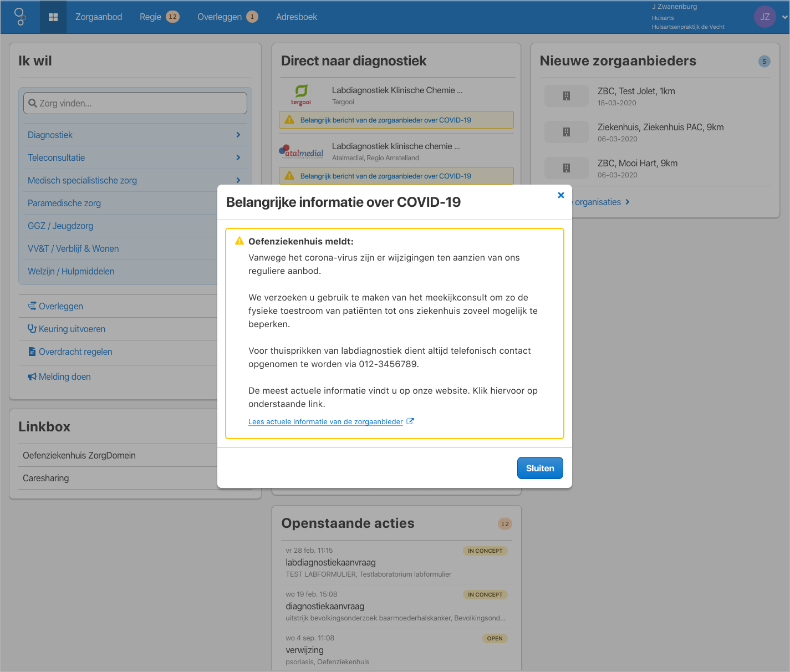Image resolution: width=790 pixels, height=672 pixels.
Task: Go to Zorgaanbod navigation item
Action: click(x=99, y=17)
